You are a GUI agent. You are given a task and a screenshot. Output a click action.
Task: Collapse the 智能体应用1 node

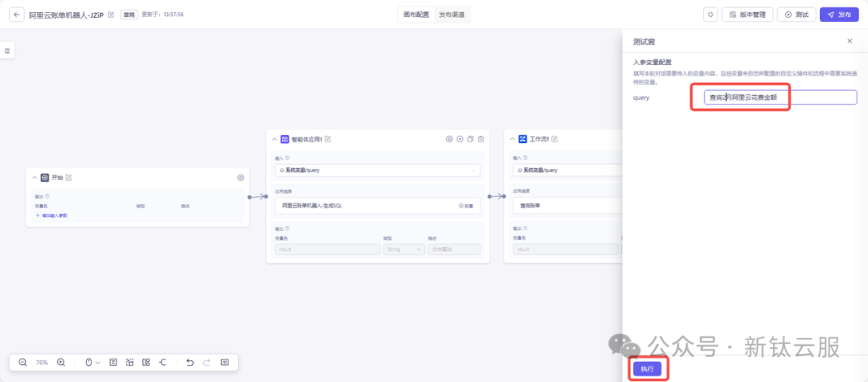coord(274,139)
